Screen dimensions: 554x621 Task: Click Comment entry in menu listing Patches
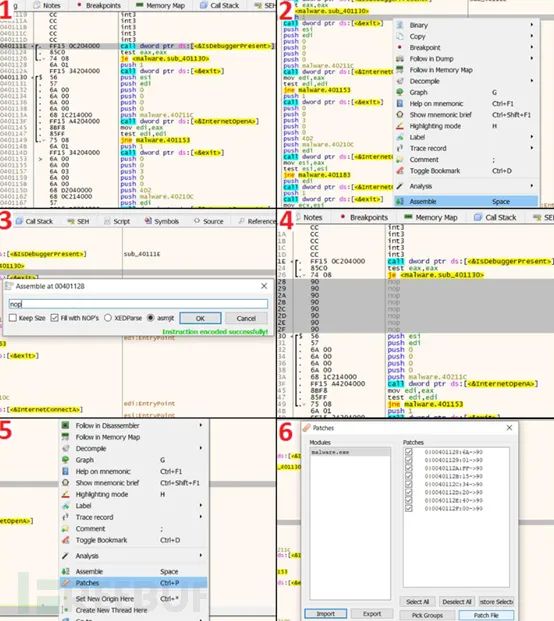pos(90,529)
